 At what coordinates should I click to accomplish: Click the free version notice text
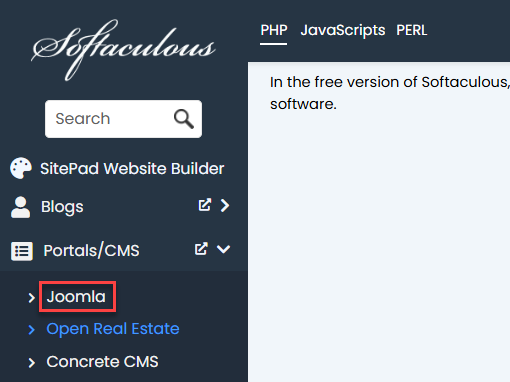click(390, 93)
